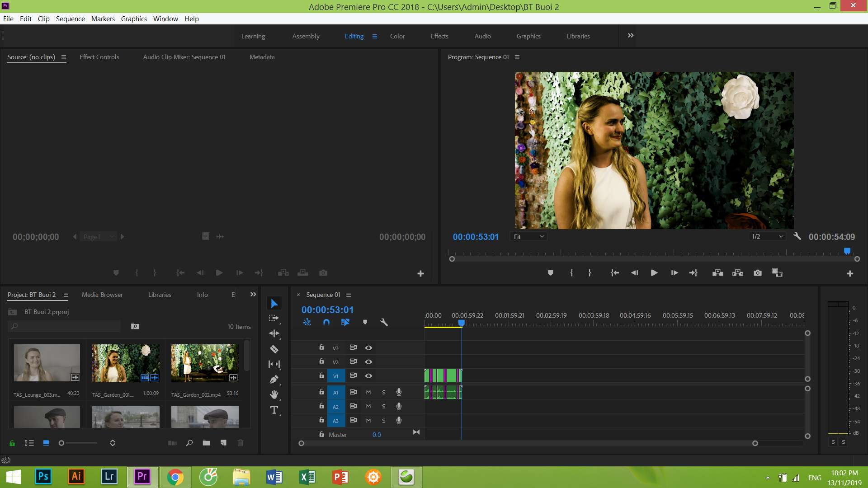Select TAS_Garden_002.mp4 thumbnail

click(x=205, y=363)
